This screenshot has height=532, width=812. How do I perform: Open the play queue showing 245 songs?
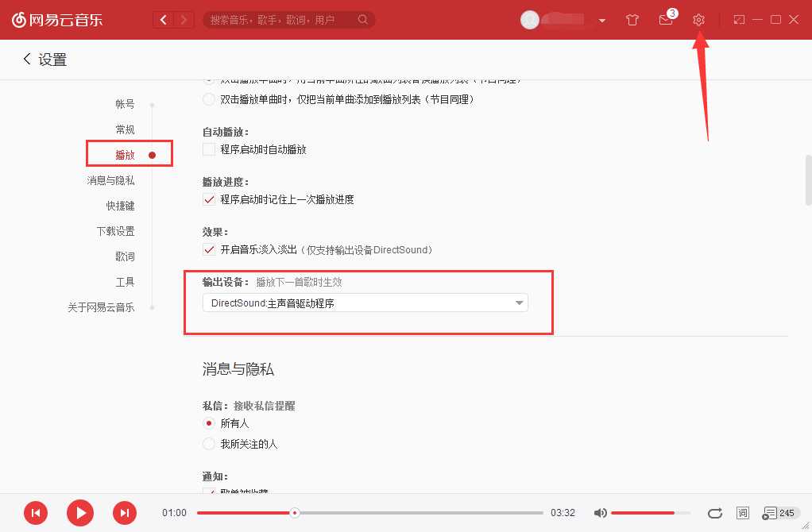pos(775,513)
